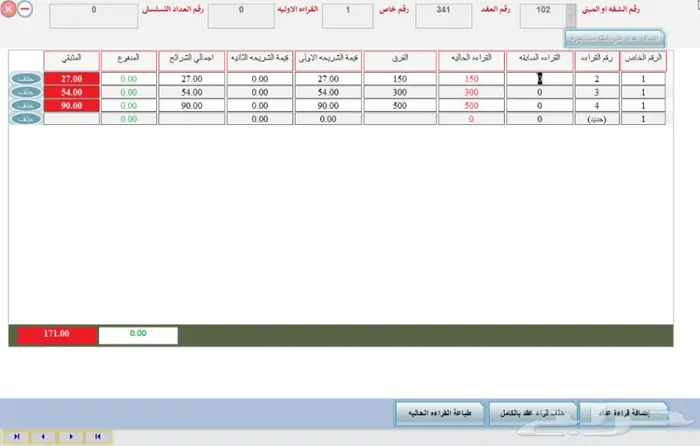Viewport: 700px width, 446px height.
Task: Click the رقم العقد field showing 341
Action: pyautogui.click(x=443, y=16)
